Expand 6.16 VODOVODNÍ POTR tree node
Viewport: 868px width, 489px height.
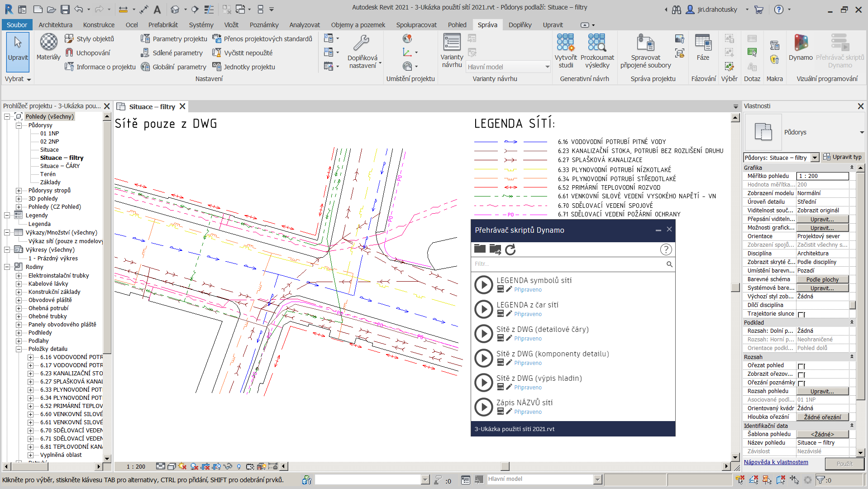click(x=31, y=357)
